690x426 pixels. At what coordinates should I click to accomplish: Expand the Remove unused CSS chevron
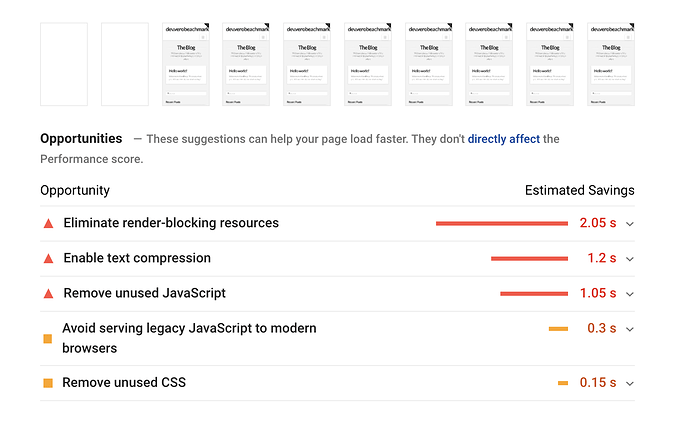(630, 384)
